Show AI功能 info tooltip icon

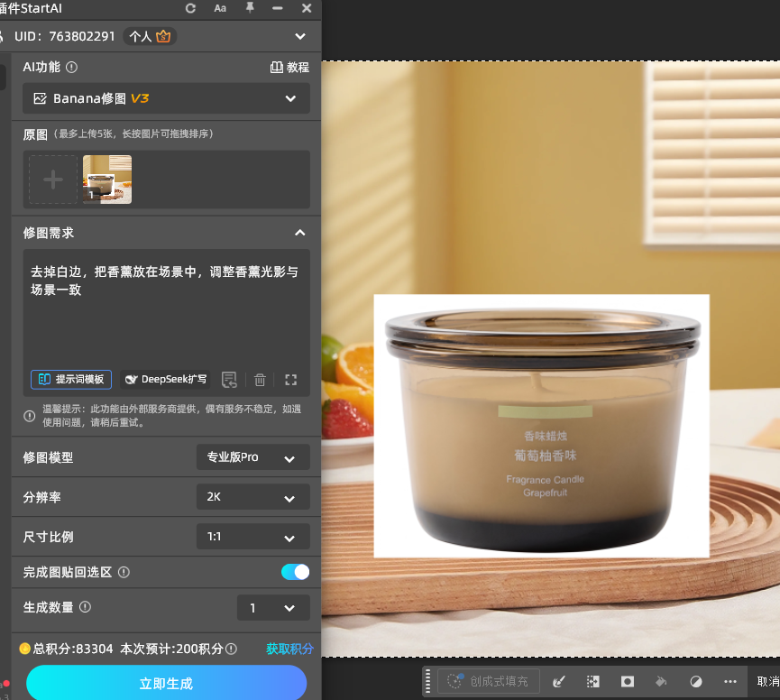71,67
